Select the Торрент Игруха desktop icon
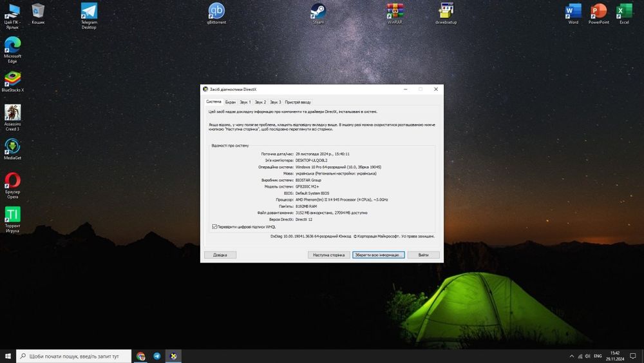The height and width of the screenshot is (363, 644). point(12,220)
